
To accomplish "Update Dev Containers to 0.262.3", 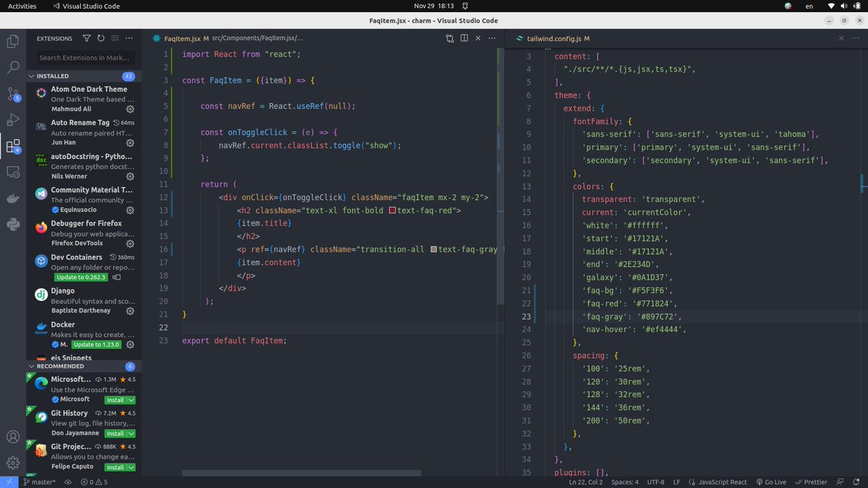I will (x=81, y=277).
